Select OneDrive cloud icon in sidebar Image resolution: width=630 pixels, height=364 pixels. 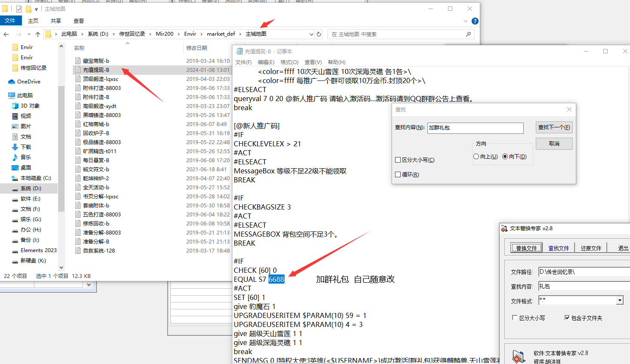click(x=12, y=82)
